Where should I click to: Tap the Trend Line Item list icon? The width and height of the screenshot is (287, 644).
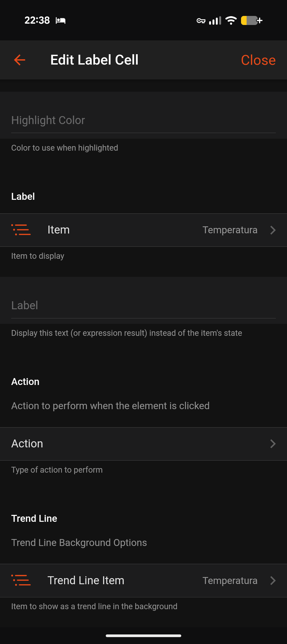point(21,581)
